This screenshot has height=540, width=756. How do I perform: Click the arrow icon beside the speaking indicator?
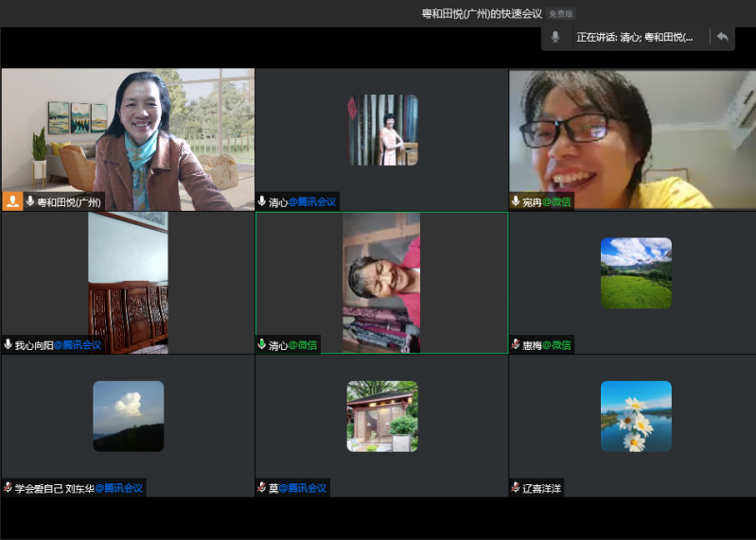point(722,37)
